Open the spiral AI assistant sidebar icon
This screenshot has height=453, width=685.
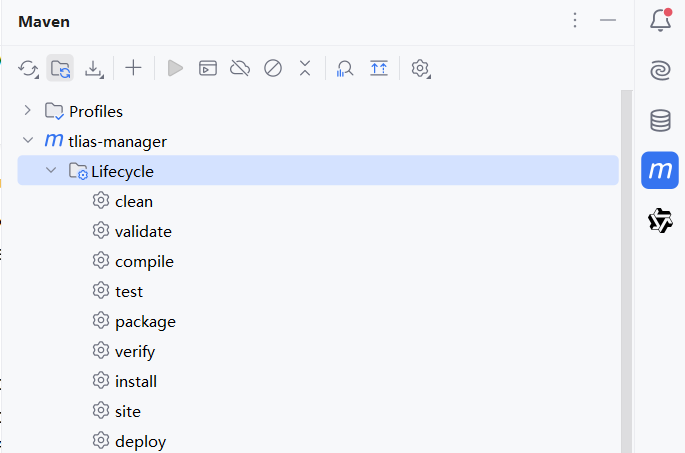click(660, 70)
